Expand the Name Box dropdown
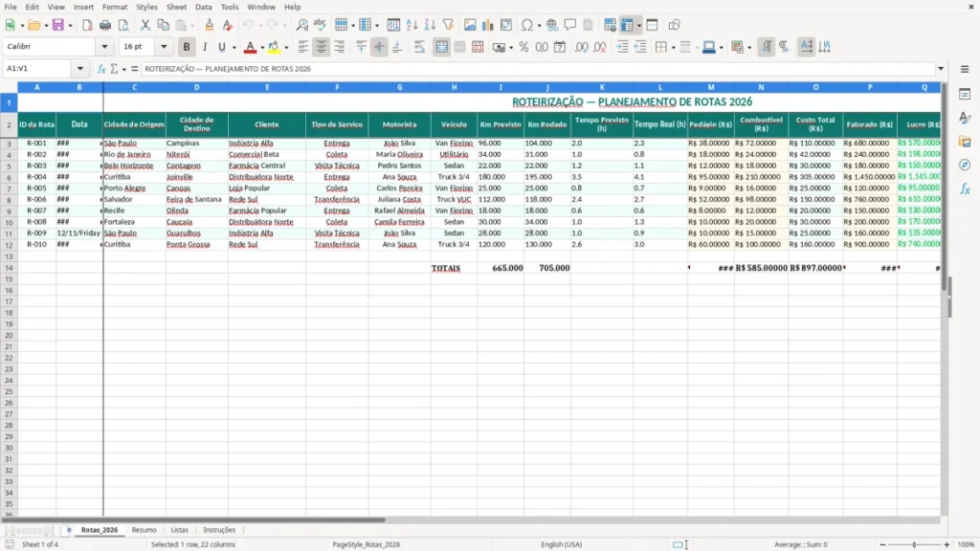The image size is (980, 551). 80,69
